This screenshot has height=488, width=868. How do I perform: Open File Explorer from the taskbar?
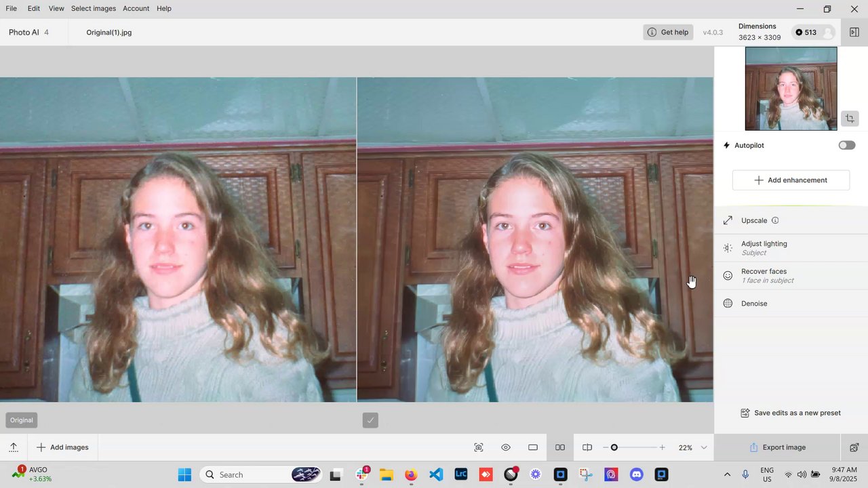(x=387, y=474)
